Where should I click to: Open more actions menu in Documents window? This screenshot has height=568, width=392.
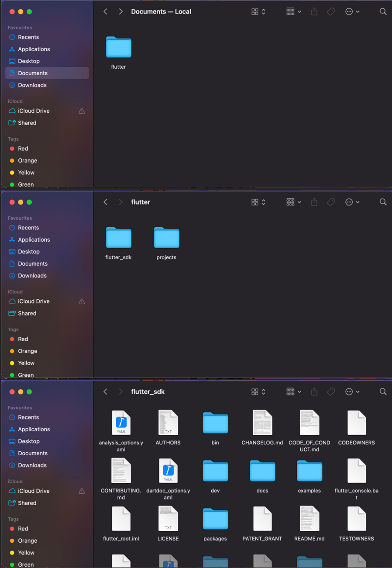point(352,12)
